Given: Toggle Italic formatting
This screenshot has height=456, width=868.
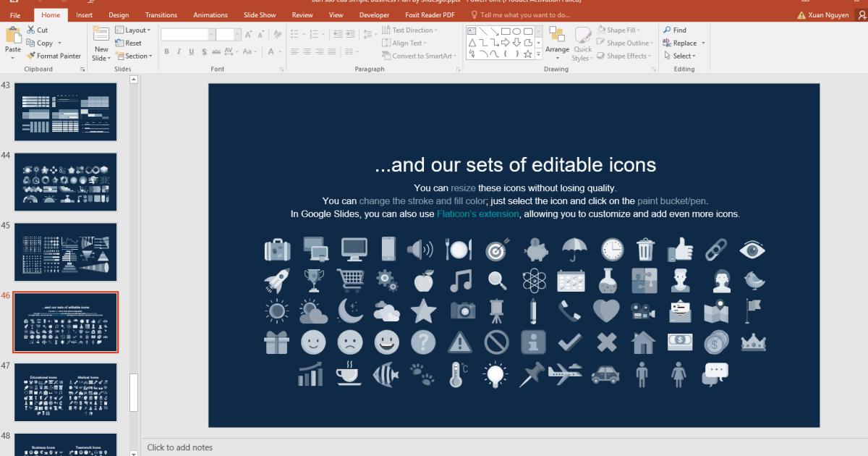Looking at the screenshot, I should pos(179,51).
